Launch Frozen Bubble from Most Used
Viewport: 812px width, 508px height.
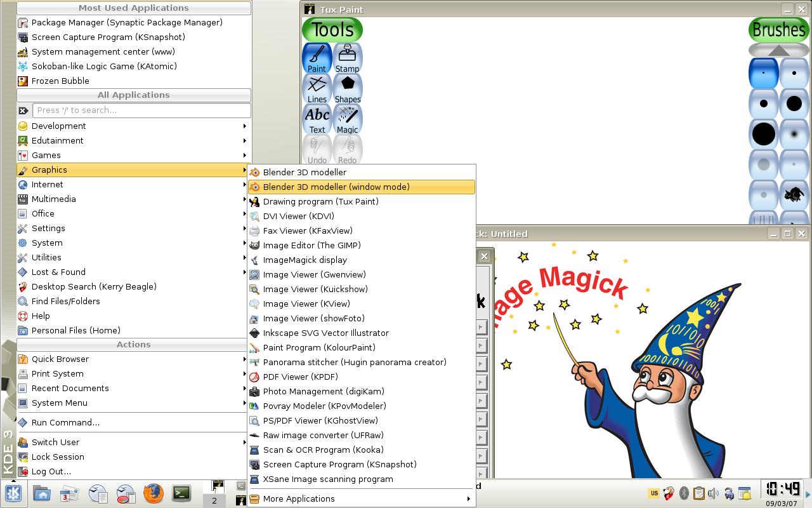(x=134, y=81)
